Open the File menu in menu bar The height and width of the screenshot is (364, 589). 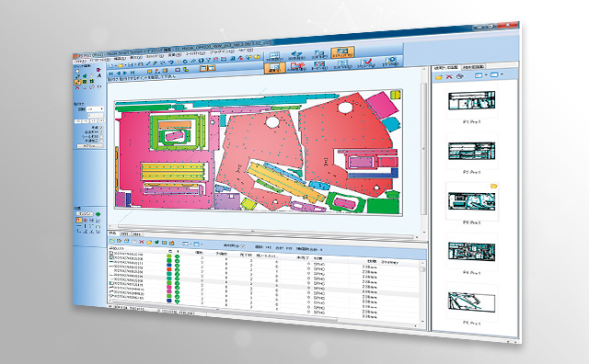pos(81,61)
